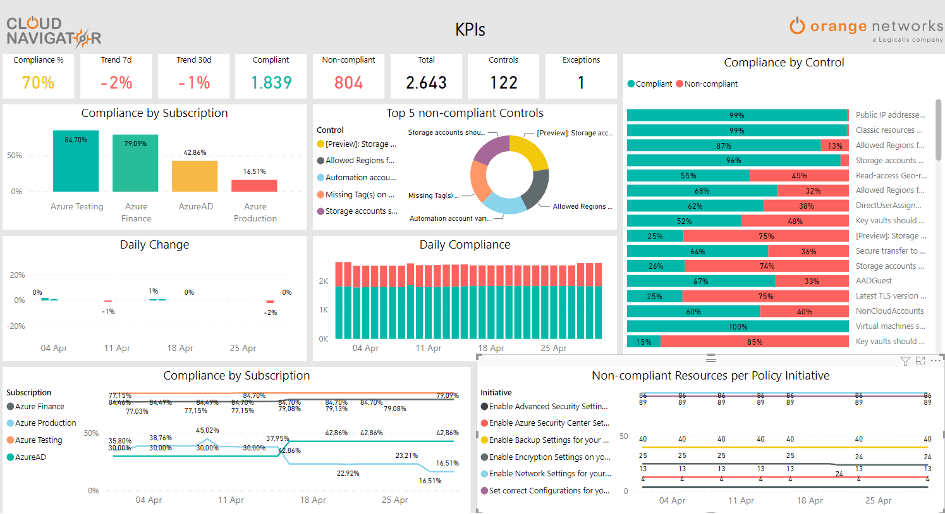
Task: Select Enable Encryption Settings on yo... initiative
Action: click(546, 457)
